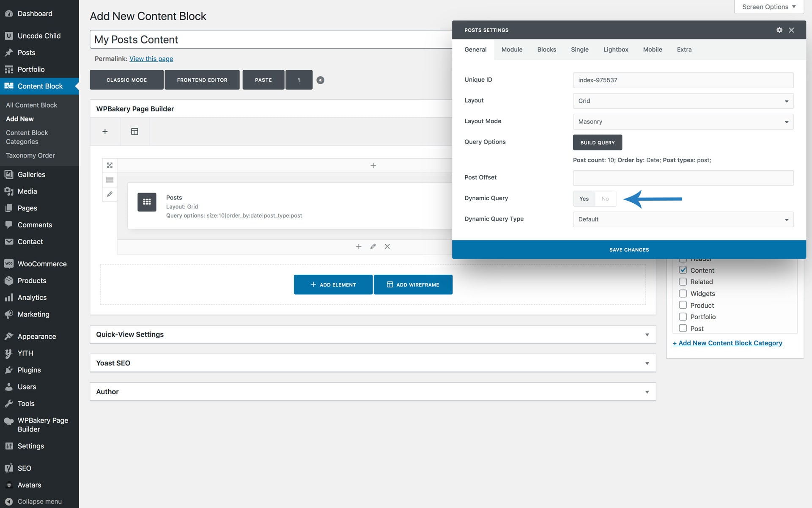
Task: Click the round history arrow icon
Action: 320,80
